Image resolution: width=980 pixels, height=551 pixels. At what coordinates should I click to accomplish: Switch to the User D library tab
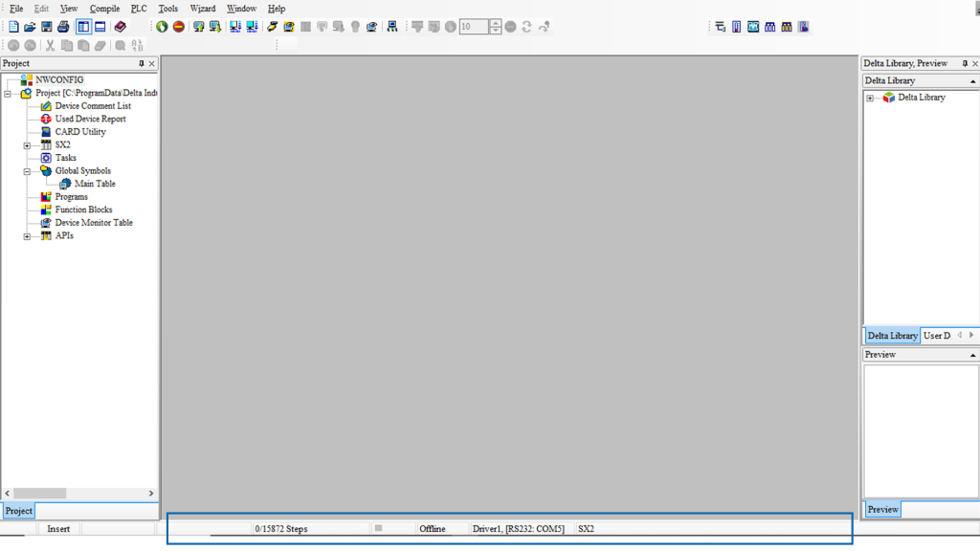937,336
